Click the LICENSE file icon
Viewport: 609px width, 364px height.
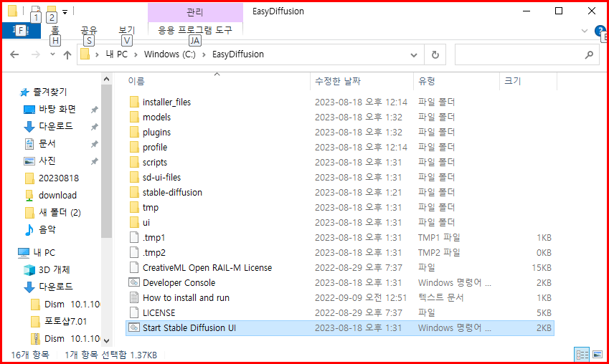[x=134, y=313]
